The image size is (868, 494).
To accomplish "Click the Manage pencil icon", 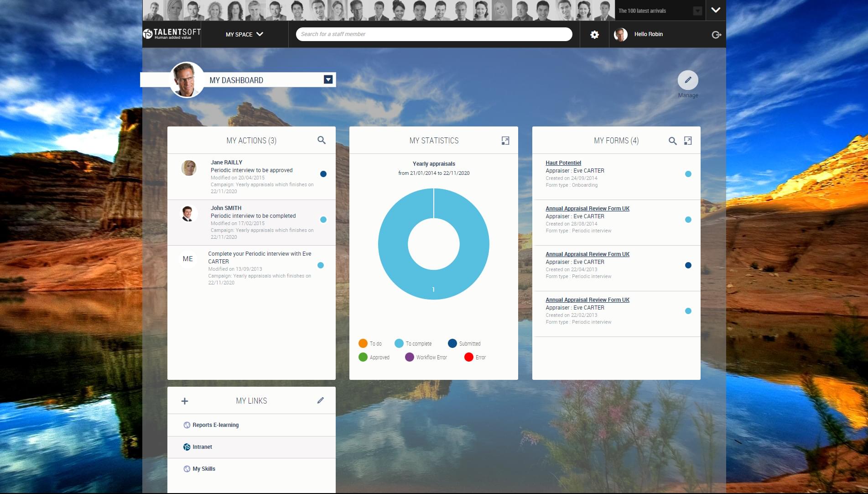I will (688, 80).
